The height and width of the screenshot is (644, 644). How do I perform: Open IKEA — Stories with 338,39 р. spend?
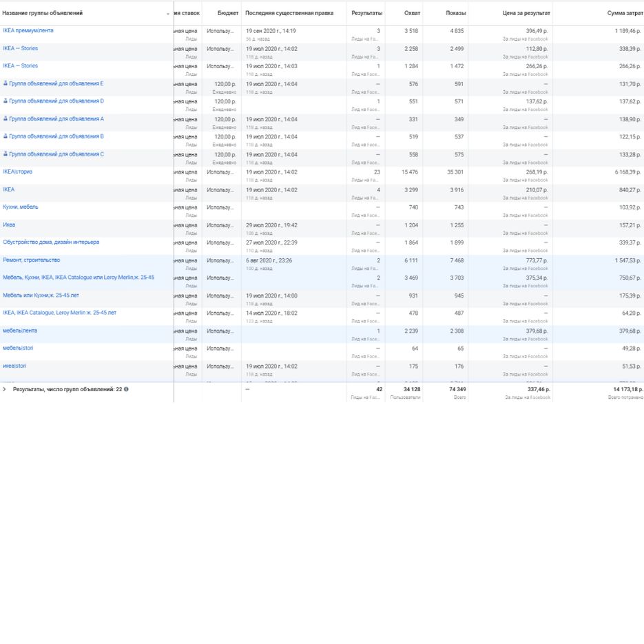tap(20, 48)
